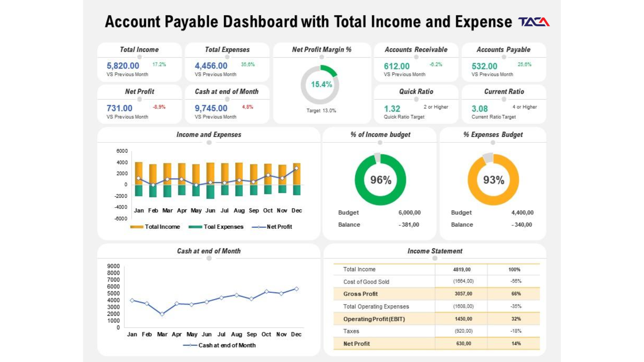Click the Income Statement panel title
The height and width of the screenshot is (362, 644).
[x=435, y=251]
